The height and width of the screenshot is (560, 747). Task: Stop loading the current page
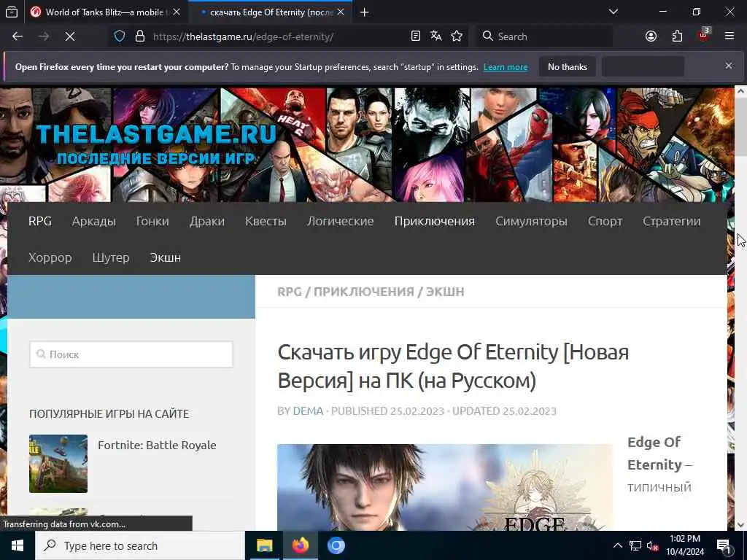[x=70, y=36]
